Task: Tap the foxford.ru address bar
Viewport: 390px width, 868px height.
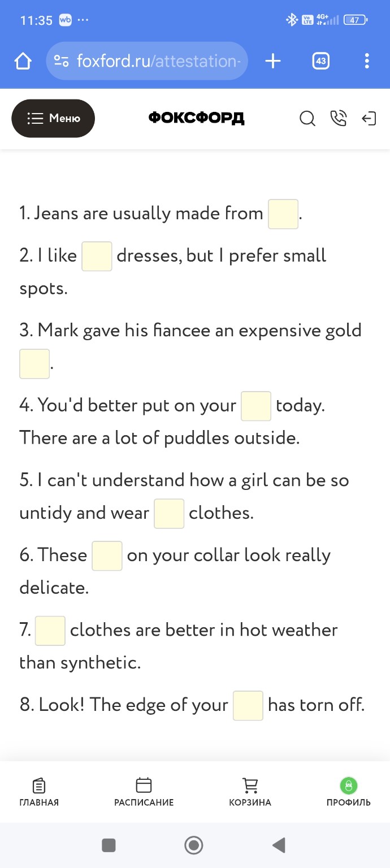Action: pos(147,61)
